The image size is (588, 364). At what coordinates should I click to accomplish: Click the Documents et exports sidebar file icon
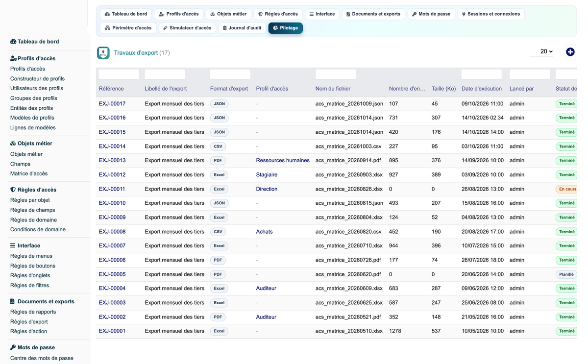click(x=12, y=301)
